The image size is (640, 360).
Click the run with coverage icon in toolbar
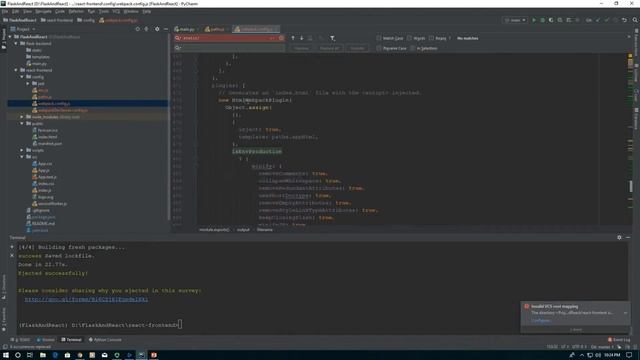551,20
